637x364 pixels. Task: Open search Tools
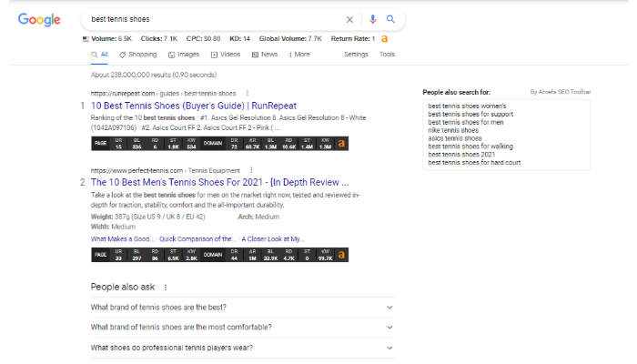[x=387, y=54]
